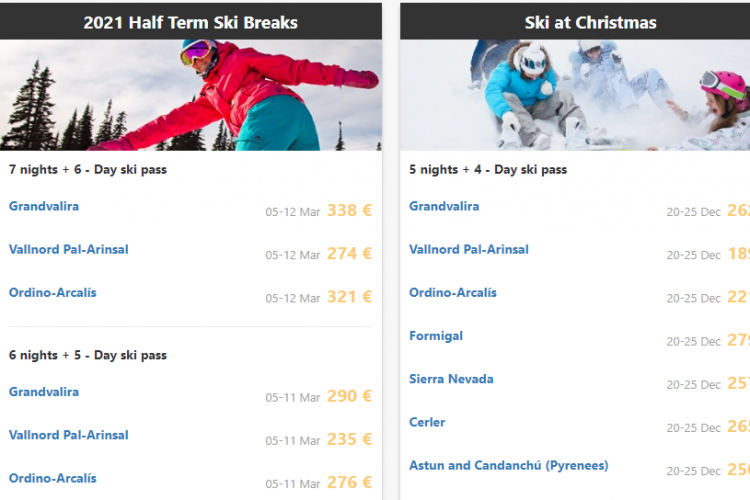Open Christmas Vallnord Pal-Arinsal link
This screenshot has width=750, height=500.
(469, 249)
